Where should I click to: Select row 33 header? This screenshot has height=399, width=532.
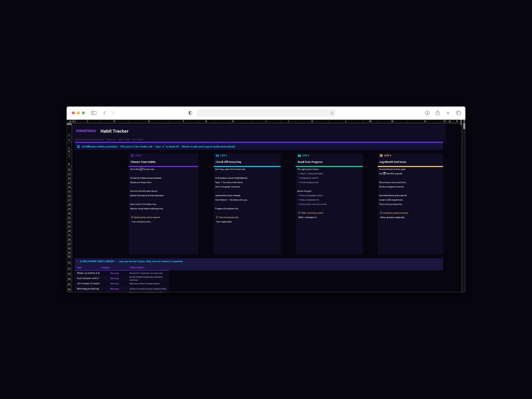tap(69, 274)
